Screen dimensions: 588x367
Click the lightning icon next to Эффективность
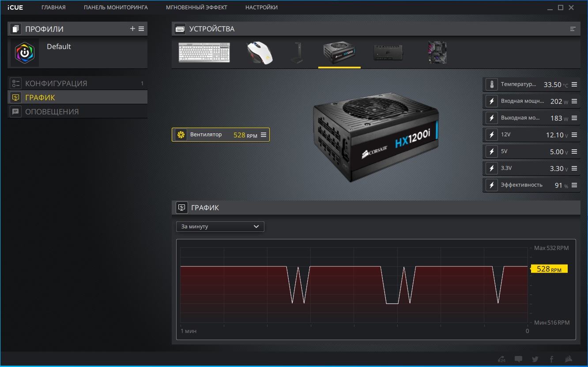[x=491, y=185]
